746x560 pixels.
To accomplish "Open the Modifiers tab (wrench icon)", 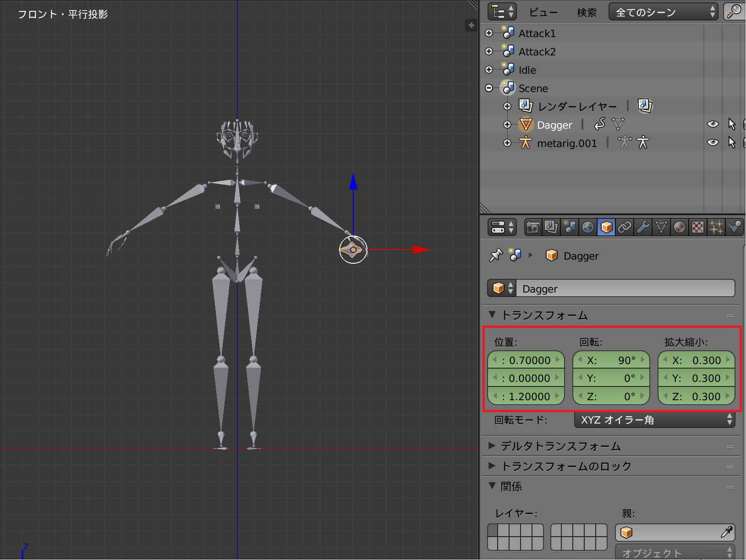I will point(643,227).
